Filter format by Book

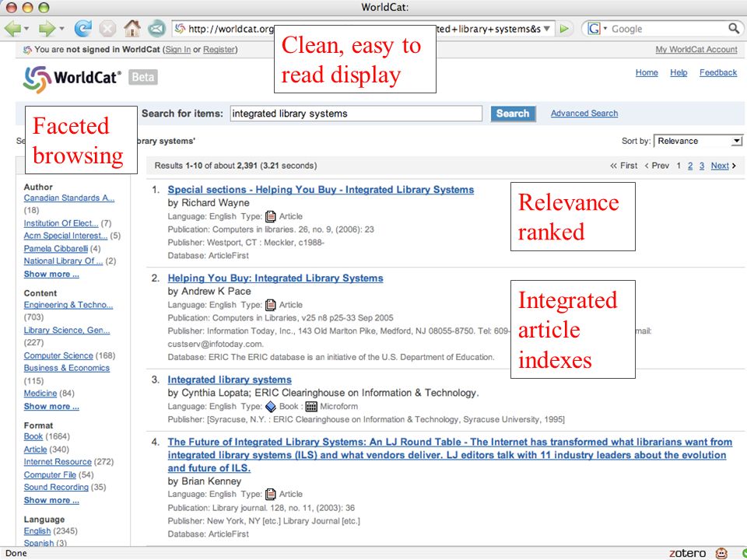pos(33,436)
